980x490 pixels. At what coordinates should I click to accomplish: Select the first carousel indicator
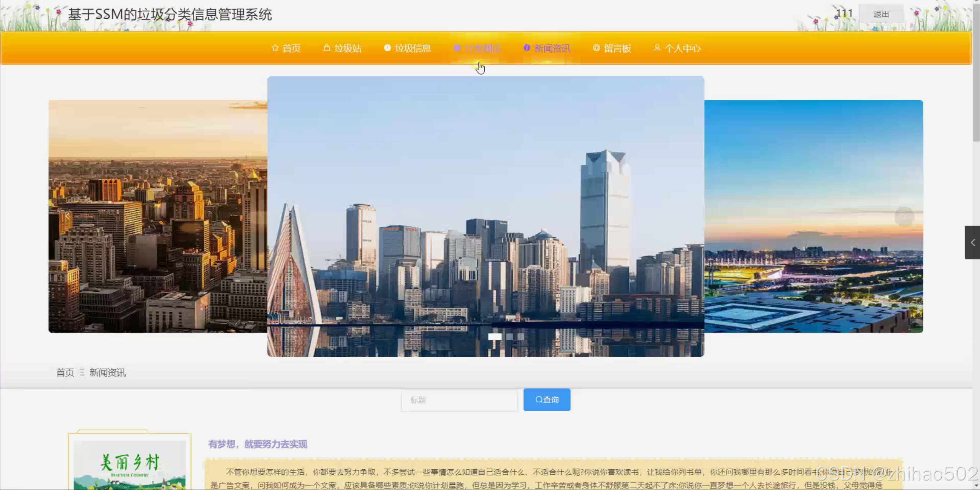tap(495, 336)
